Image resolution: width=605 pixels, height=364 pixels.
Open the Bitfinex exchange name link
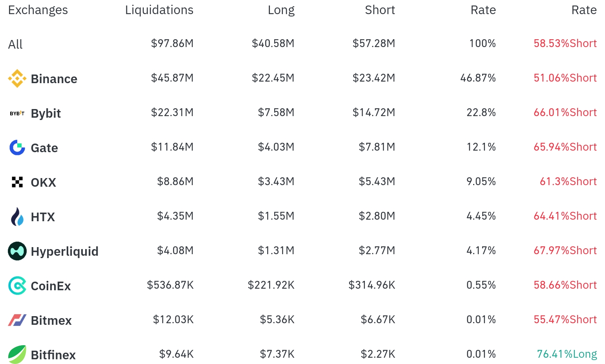(53, 355)
